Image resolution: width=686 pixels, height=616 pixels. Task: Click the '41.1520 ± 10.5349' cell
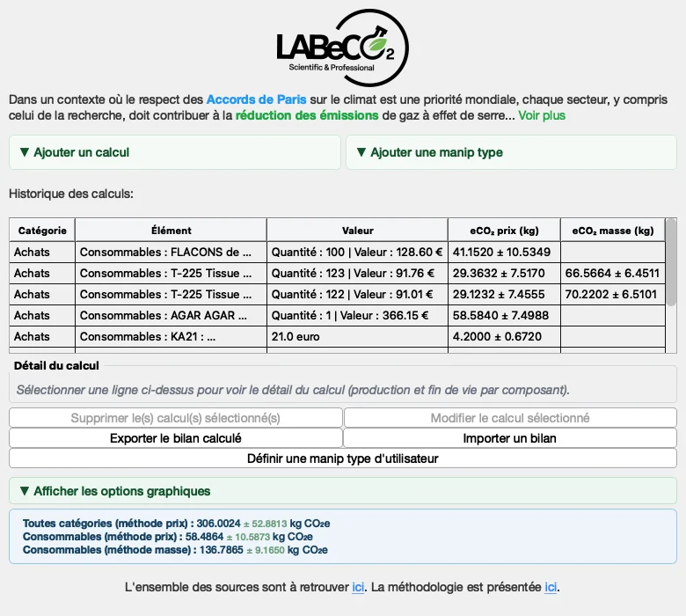pyautogui.click(x=504, y=253)
